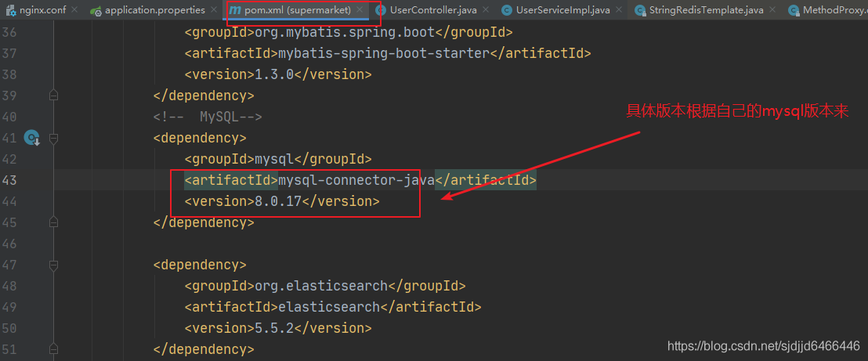The height and width of the screenshot is (361, 868).
Task: Click the Maven m icon on pom.xml tab
Action: click(x=235, y=10)
